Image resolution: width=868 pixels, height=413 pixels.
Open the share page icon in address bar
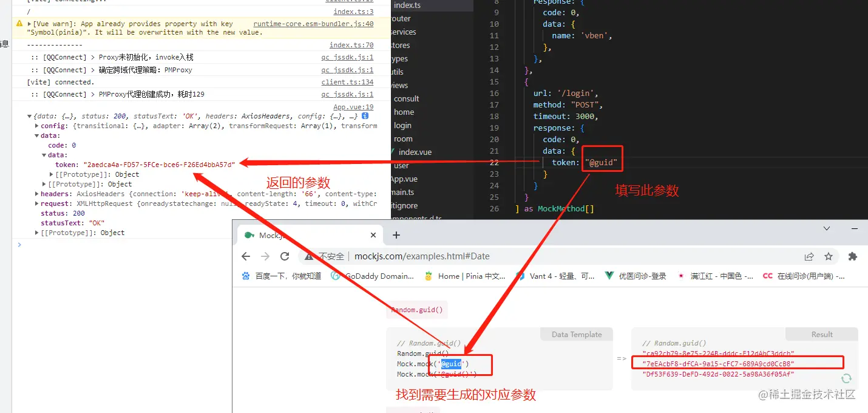pos(809,256)
